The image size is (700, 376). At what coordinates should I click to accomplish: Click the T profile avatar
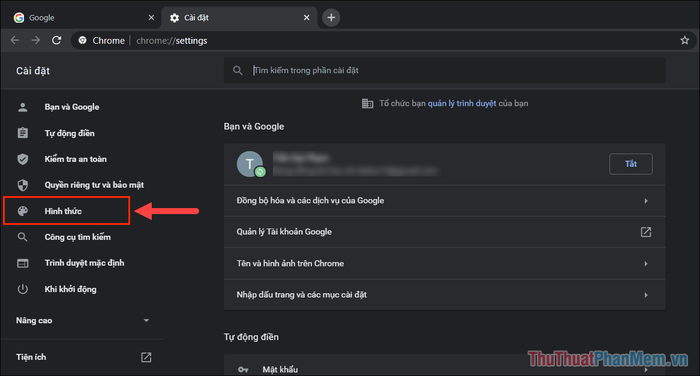pos(250,164)
